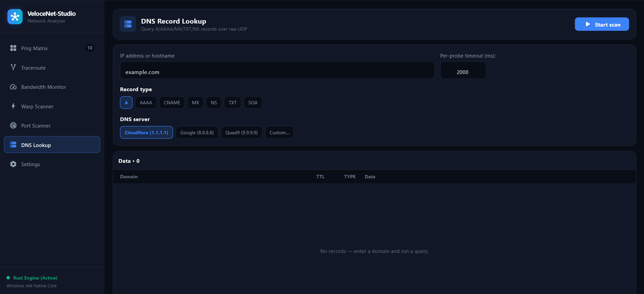
Task: Open the Traceroute page
Action: click(52, 68)
